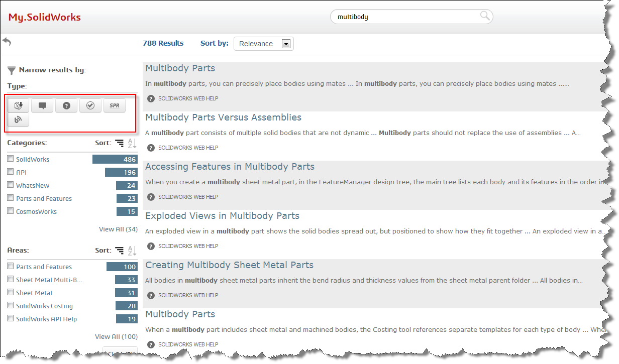Select the Blog type filter icon
This screenshot has height=364, width=619.
click(18, 120)
